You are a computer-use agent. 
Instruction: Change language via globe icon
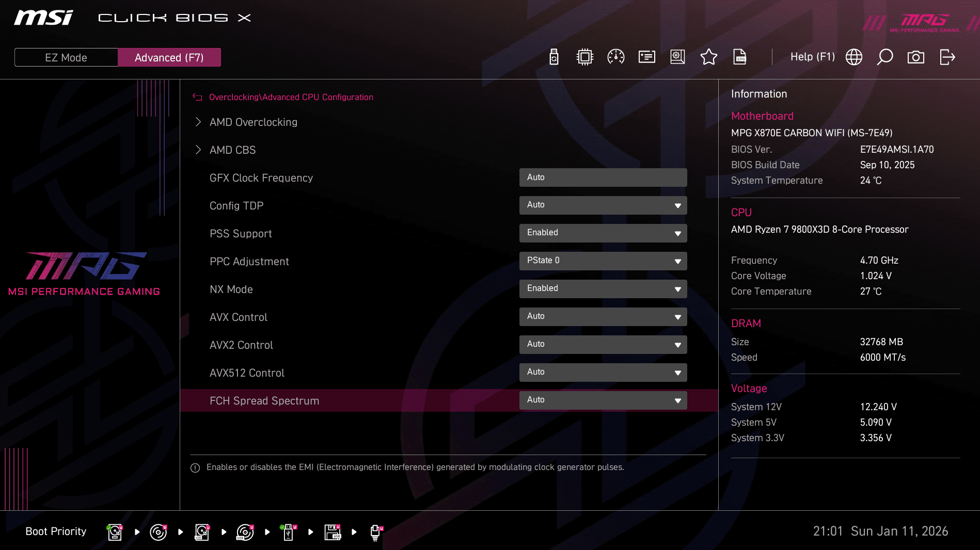point(854,57)
